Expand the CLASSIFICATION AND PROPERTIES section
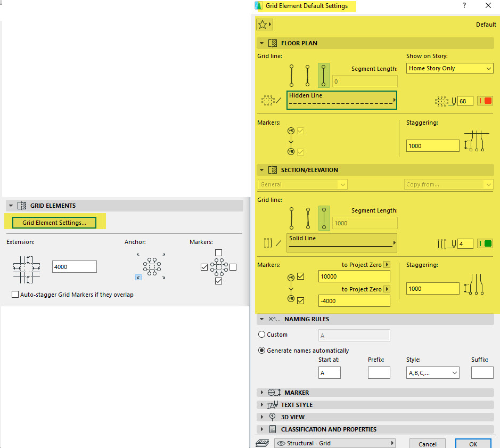Image resolution: width=500 pixels, height=448 pixels. pyautogui.click(x=328, y=429)
